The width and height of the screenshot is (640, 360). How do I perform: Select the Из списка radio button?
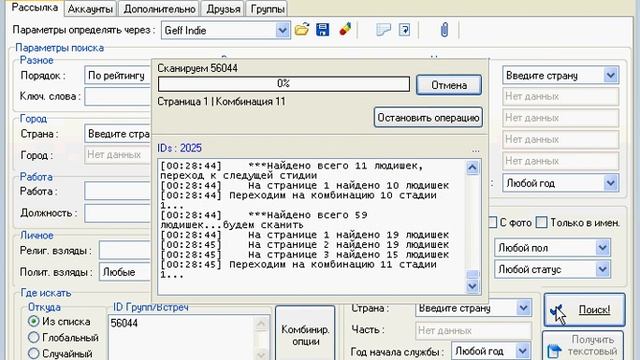click(x=33, y=321)
